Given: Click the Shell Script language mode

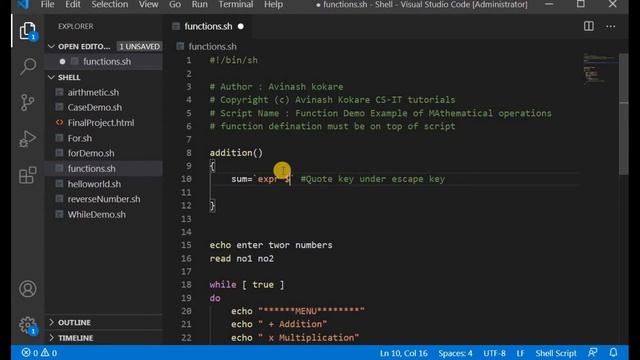Looking at the screenshot, I should coord(556,353).
